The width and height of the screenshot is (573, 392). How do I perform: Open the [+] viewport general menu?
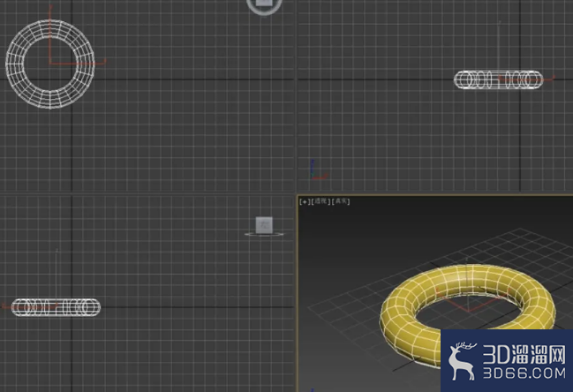pos(304,201)
